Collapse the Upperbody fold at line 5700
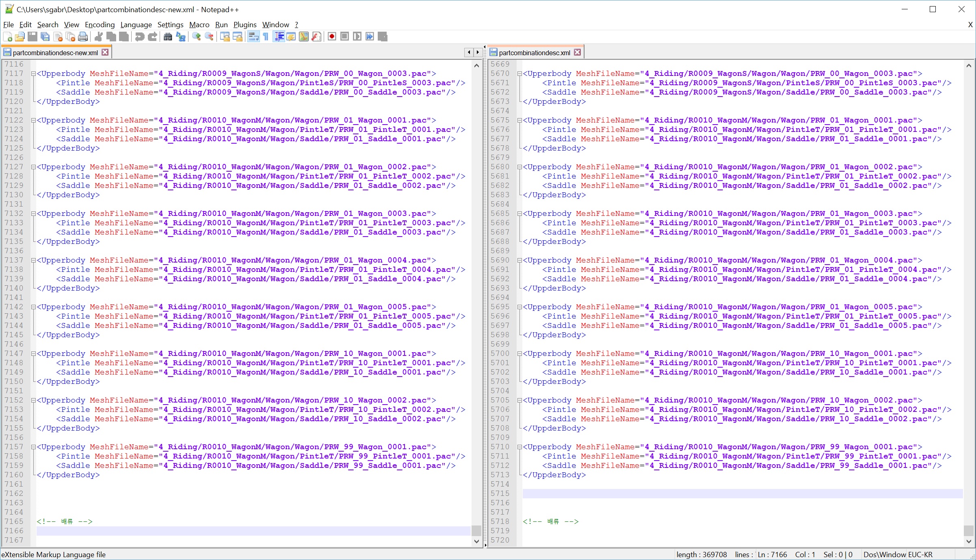The height and width of the screenshot is (560, 976). coord(519,354)
